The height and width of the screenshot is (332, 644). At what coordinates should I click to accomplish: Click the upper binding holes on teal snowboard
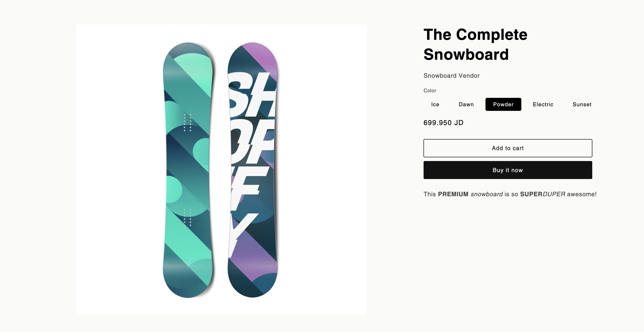pos(187,122)
